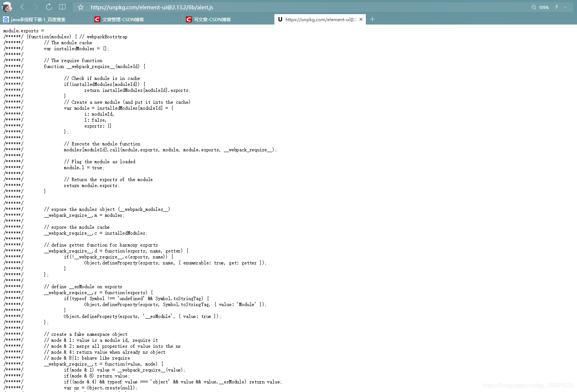Go forward to the next page

pos(36,7)
